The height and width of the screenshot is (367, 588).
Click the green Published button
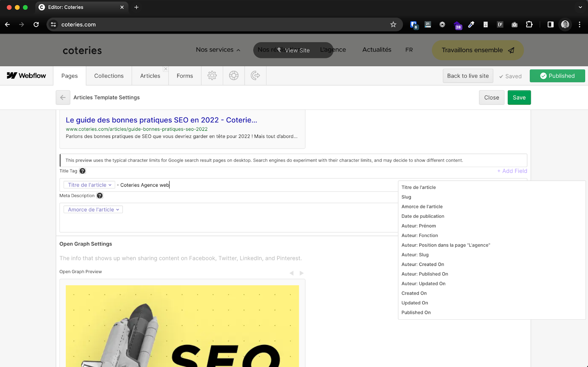(557, 76)
